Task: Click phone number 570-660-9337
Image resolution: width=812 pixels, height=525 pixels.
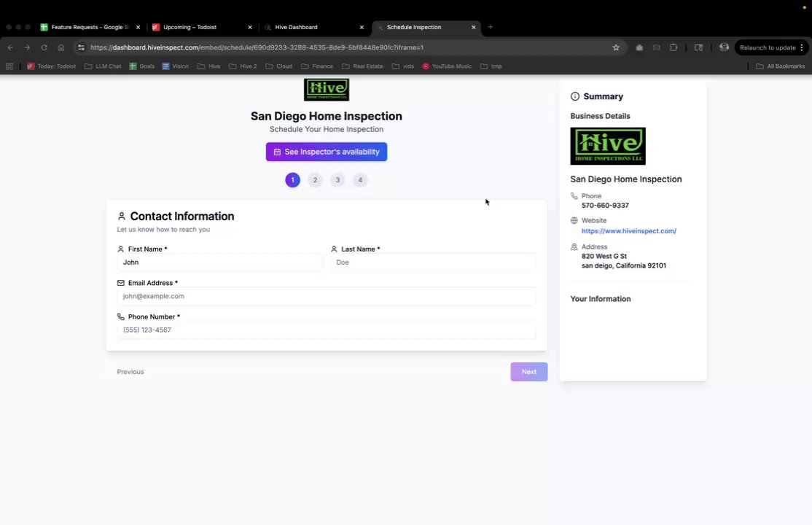Action: 605,206
